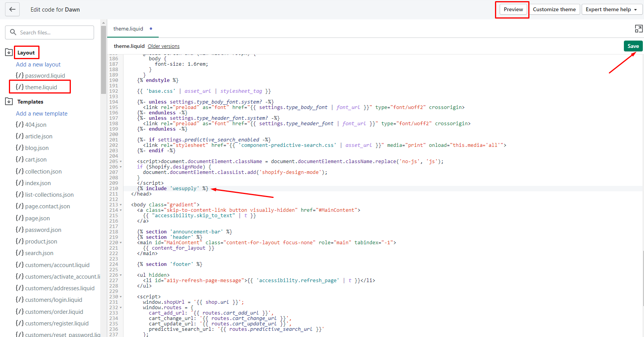Click the Edit code for Dawn title
The width and height of the screenshot is (644, 337).
55,9
